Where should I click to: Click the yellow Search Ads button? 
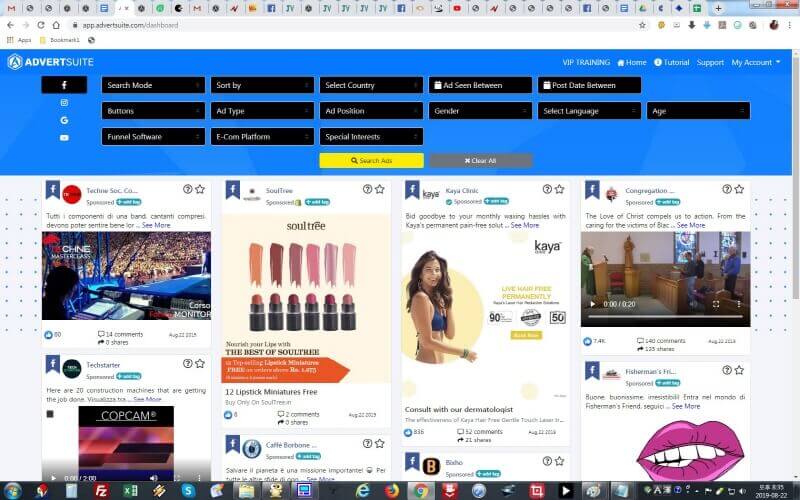coord(371,161)
